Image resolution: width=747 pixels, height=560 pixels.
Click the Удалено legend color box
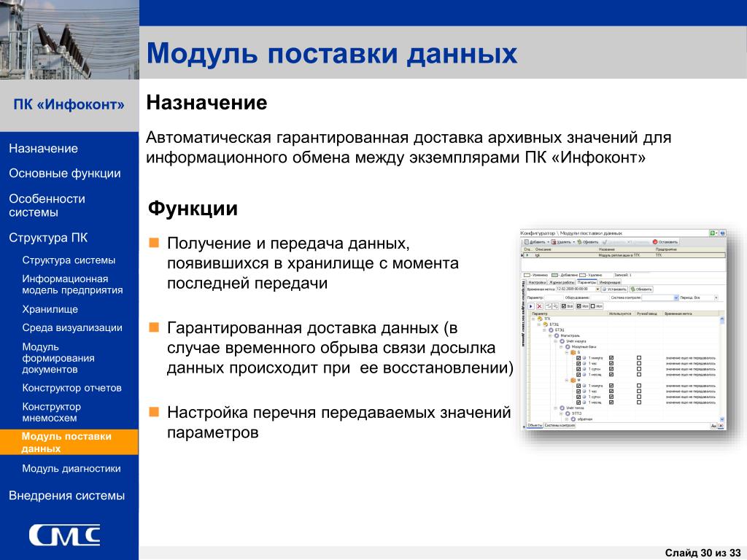(582, 275)
